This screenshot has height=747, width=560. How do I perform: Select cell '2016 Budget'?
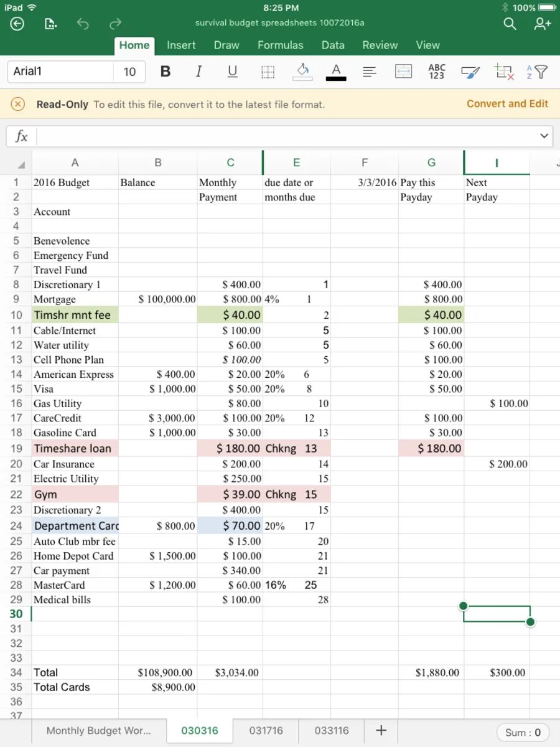(75, 182)
